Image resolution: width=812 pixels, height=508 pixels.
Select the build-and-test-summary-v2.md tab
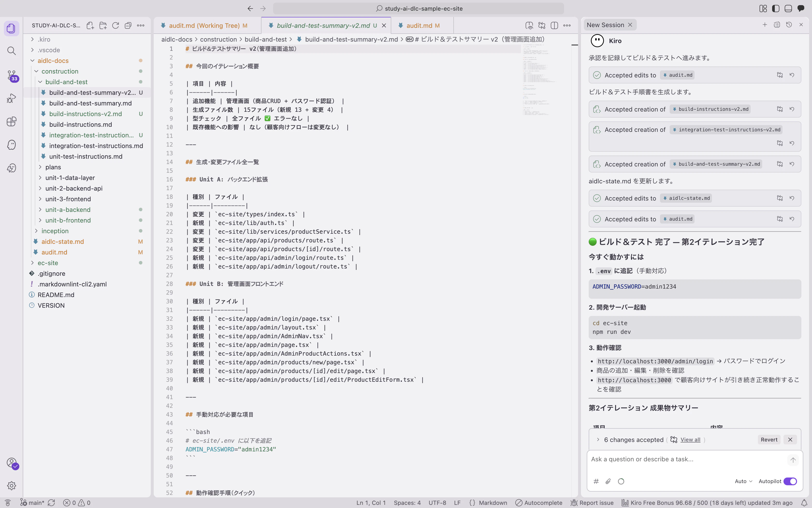pos(326,26)
